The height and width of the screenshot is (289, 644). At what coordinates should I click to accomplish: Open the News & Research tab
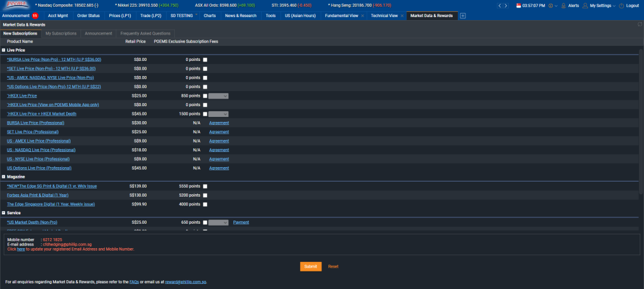[241, 16]
